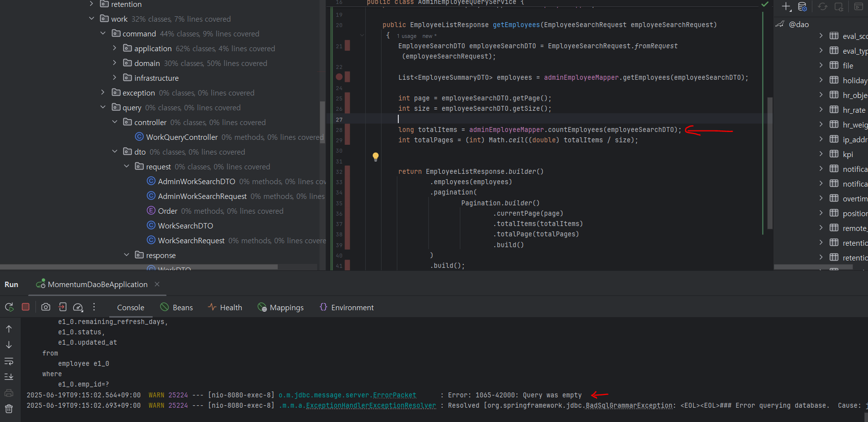This screenshot has height=422, width=868.
Task: Expand the infrastructure package
Action: click(115, 78)
